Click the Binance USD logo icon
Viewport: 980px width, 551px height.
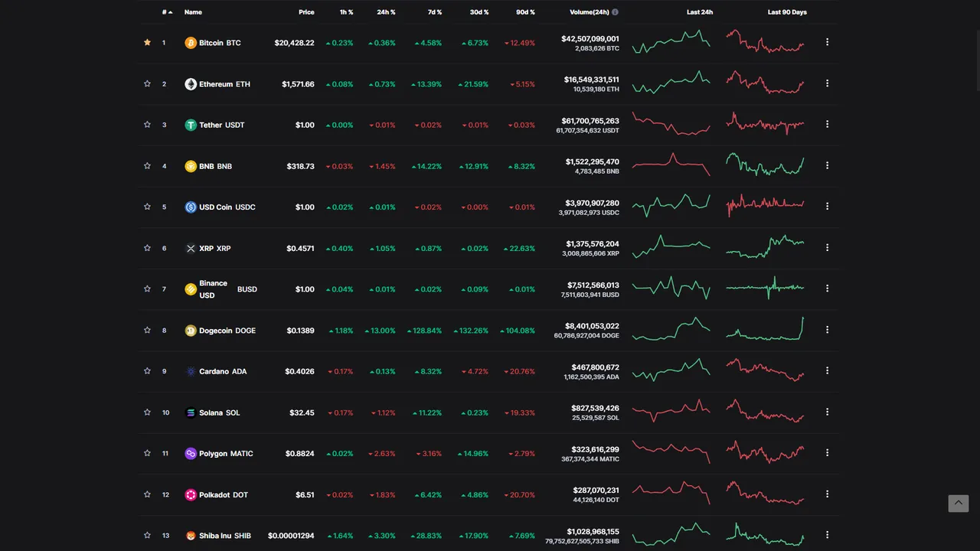[191, 289]
